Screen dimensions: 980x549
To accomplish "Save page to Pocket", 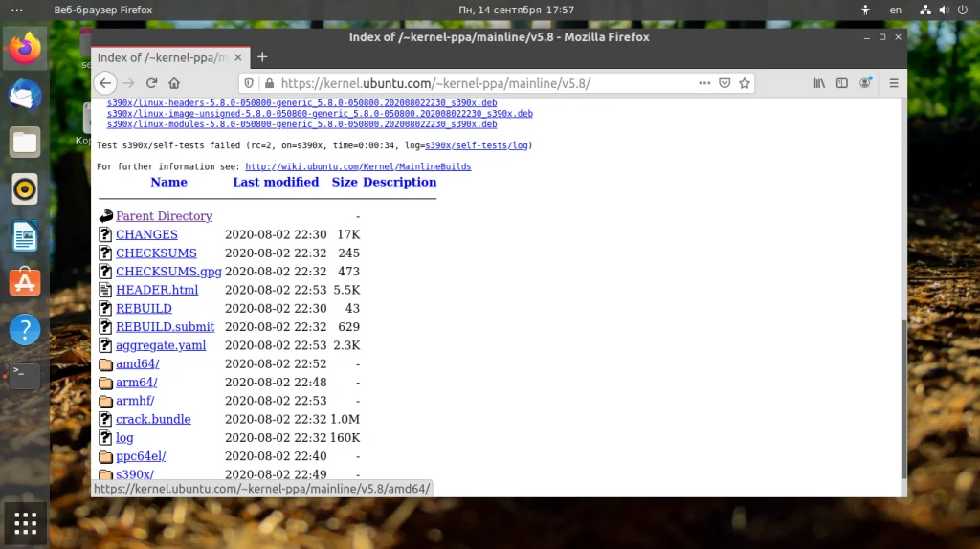I will [724, 83].
